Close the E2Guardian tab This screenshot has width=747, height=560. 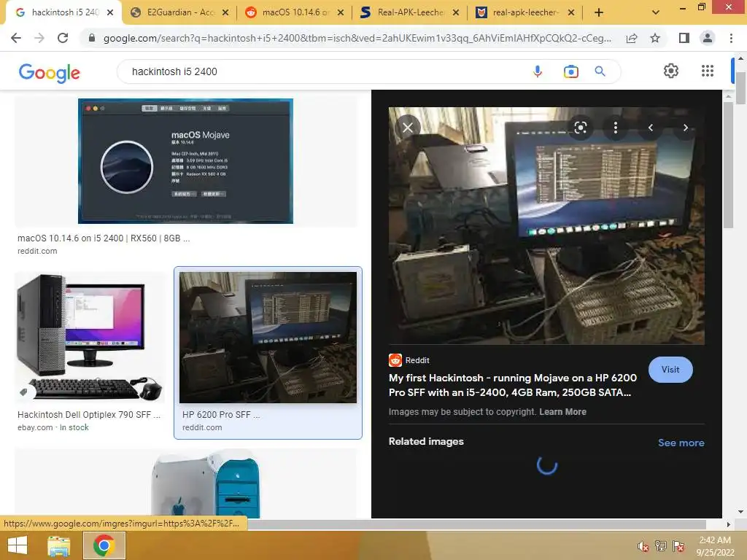[x=225, y=12]
